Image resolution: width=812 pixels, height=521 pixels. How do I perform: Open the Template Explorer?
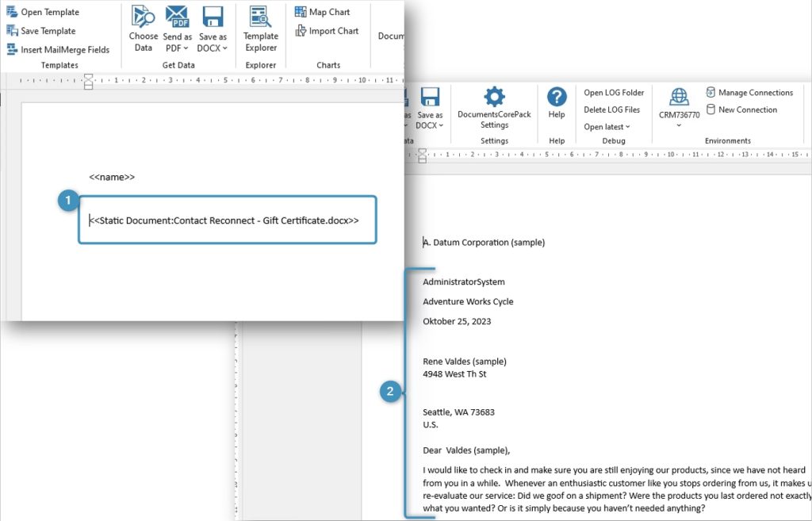(x=260, y=29)
